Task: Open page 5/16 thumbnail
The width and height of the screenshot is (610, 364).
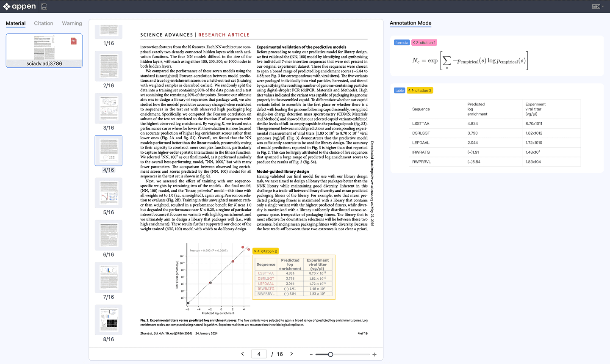Action: [x=109, y=193]
